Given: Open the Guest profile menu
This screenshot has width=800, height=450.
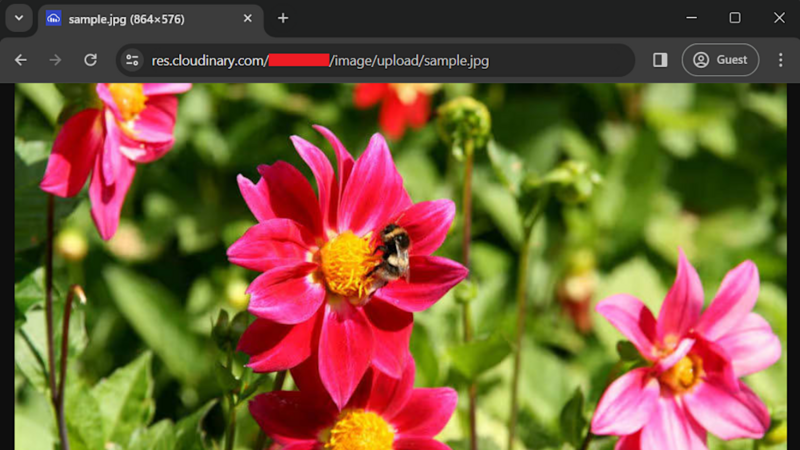Looking at the screenshot, I should [x=720, y=60].
